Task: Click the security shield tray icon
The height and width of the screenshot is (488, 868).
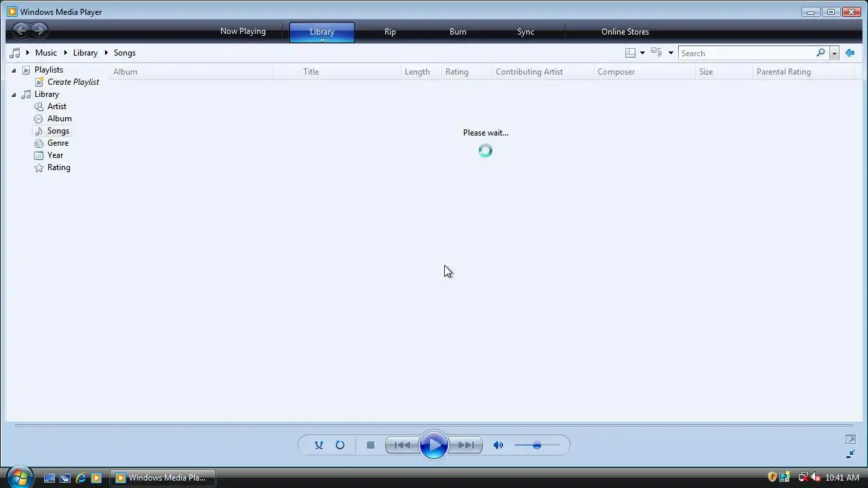Action: pyautogui.click(x=772, y=477)
